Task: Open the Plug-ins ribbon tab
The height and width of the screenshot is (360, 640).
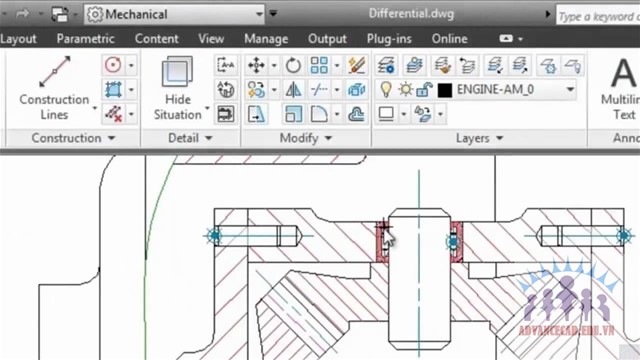Action: (389, 39)
